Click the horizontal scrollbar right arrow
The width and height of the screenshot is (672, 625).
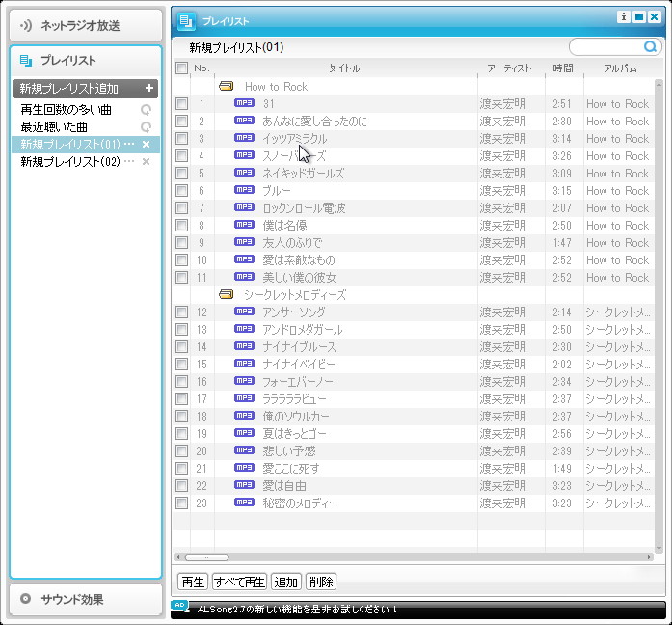click(x=650, y=557)
